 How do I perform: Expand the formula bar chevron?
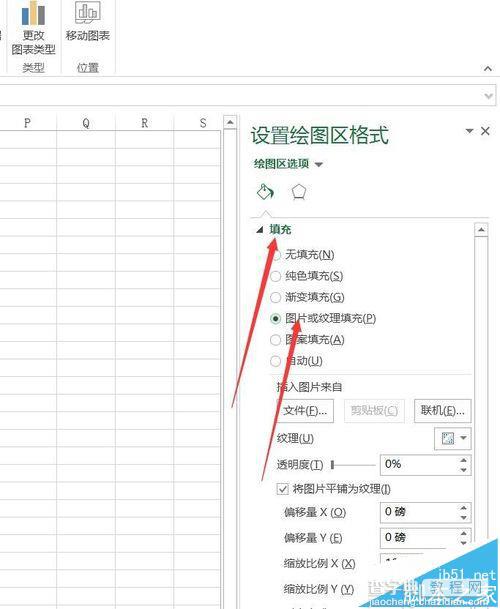click(x=488, y=95)
